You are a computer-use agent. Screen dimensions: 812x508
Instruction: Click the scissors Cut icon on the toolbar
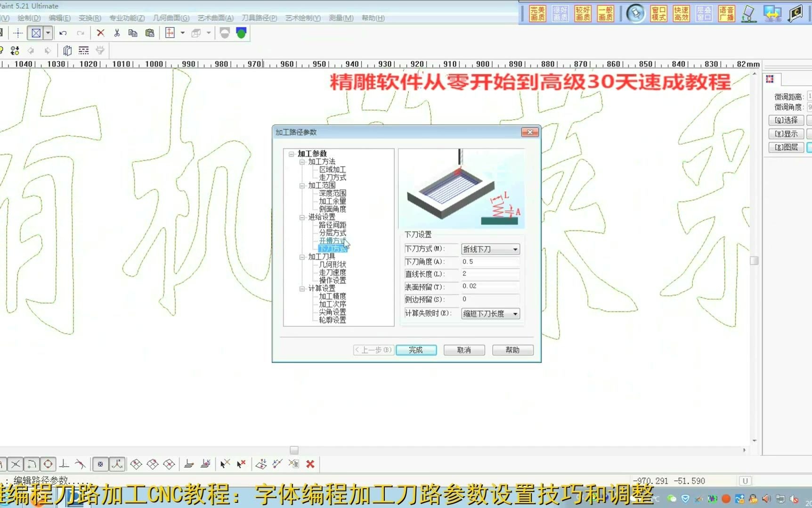click(x=116, y=33)
